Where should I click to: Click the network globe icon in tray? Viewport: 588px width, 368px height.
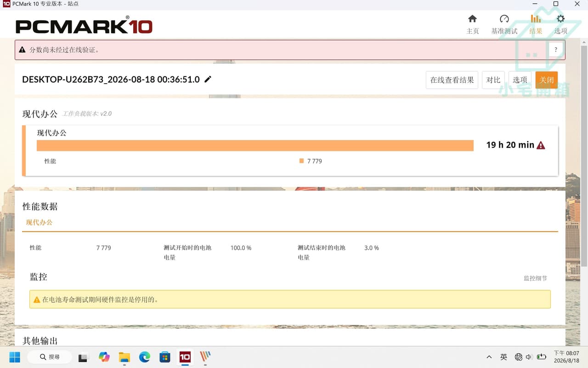[x=519, y=357]
